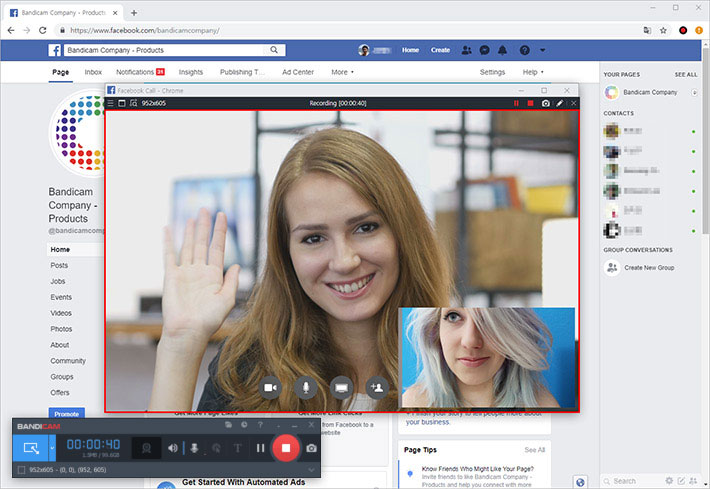Screen dimensions: 710x489
Task: Turn off video camera in the call
Action: click(x=270, y=386)
